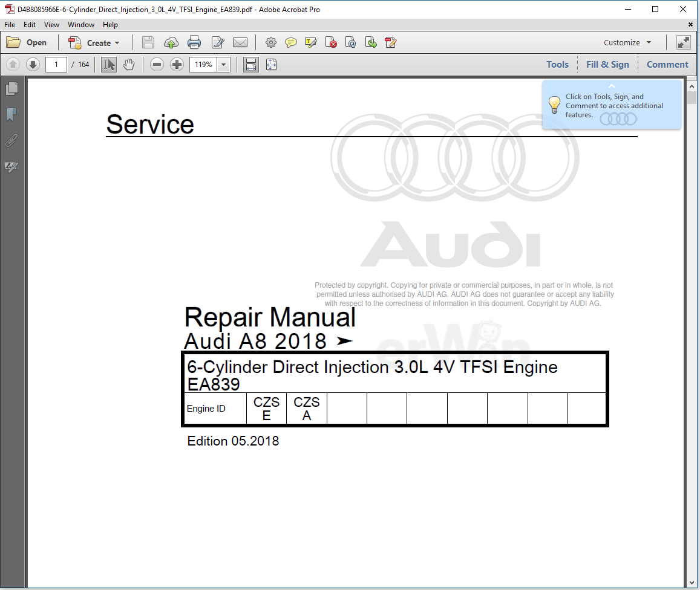Click the 'CZS A' engine code cell
Screen dimensions: 700x590
point(307,409)
